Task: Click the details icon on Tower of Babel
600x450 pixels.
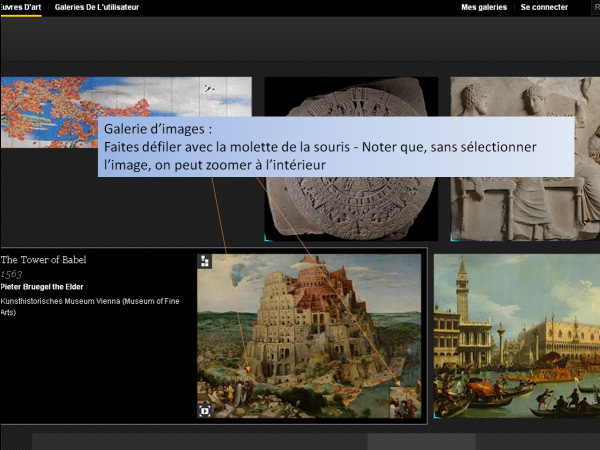Action: tap(205, 261)
